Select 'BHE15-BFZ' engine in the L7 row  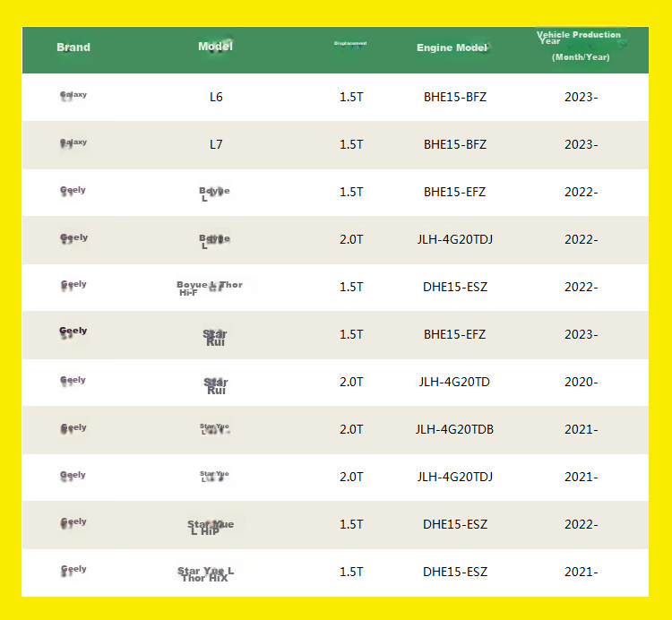point(455,145)
